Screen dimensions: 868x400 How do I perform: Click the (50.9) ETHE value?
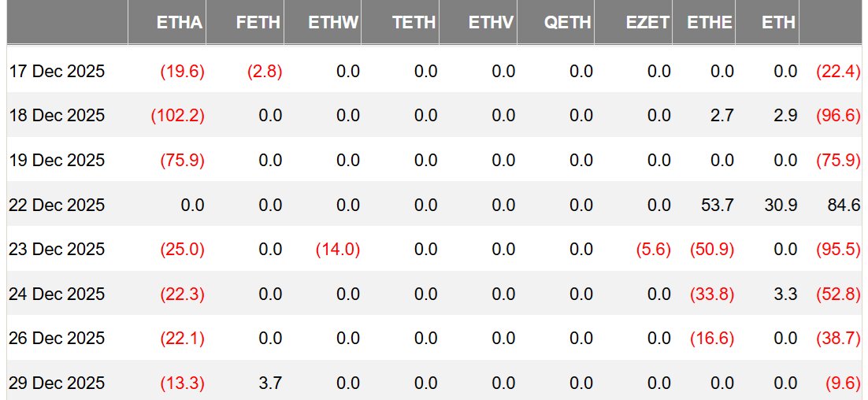[712, 250]
